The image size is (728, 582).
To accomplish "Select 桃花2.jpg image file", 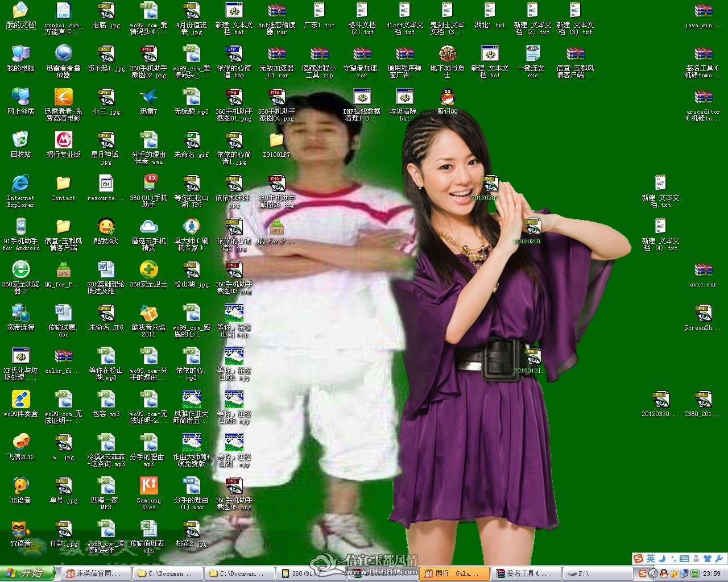I will pyautogui.click(x=191, y=533).
